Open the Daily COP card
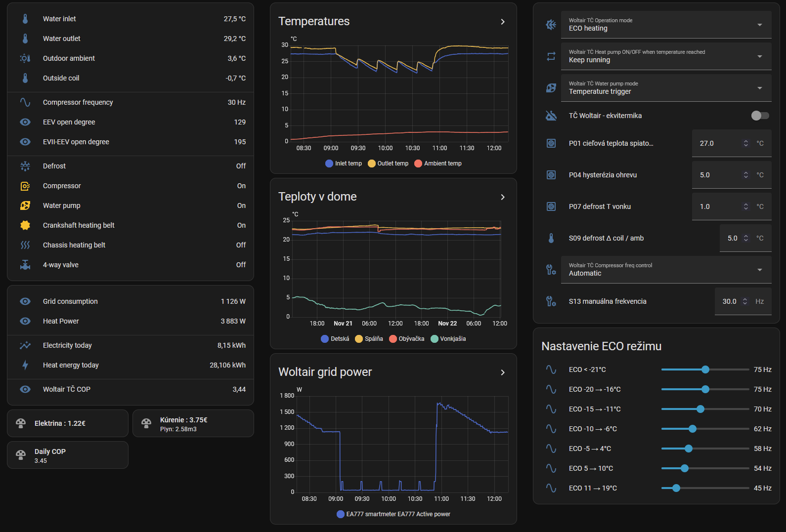The image size is (786, 532). [x=68, y=455]
